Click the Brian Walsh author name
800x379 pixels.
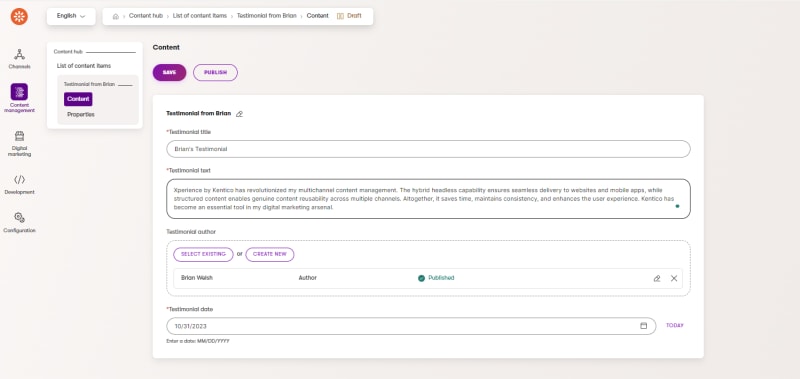click(197, 278)
